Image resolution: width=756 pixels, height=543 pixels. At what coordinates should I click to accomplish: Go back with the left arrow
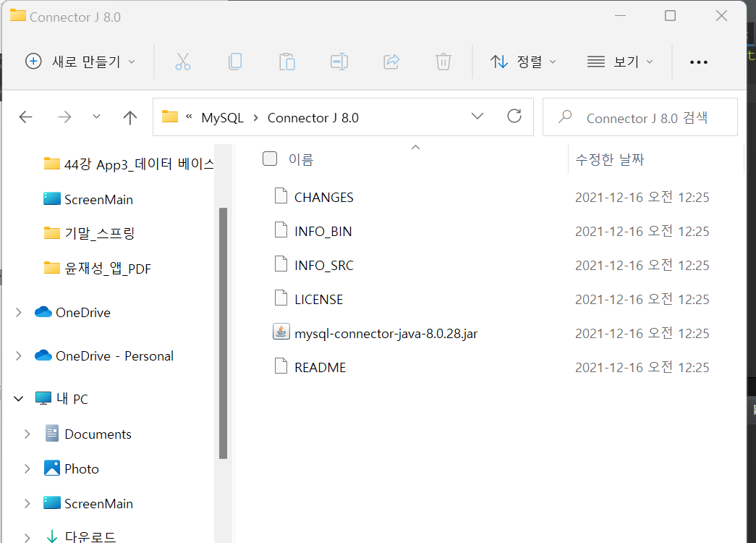[x=25, y=117]
